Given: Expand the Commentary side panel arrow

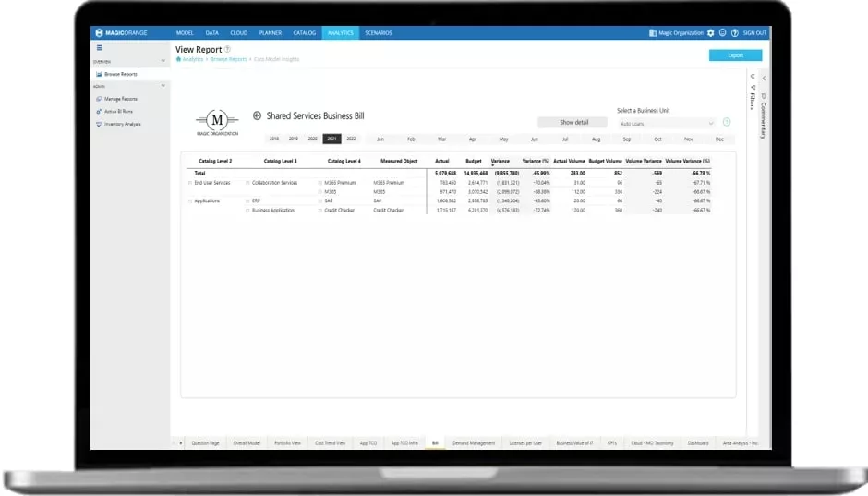Looking at the screenshot, I should point(764,79).
